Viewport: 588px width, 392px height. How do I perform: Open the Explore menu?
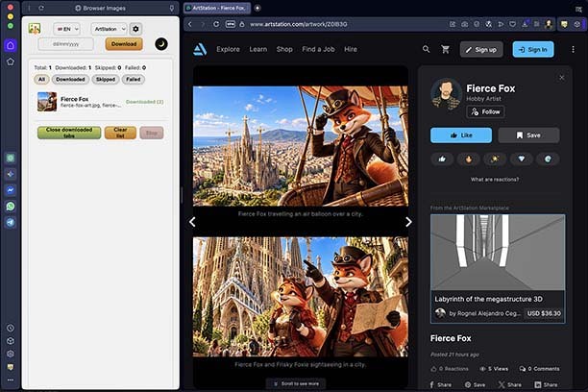(x=228, y=49)
